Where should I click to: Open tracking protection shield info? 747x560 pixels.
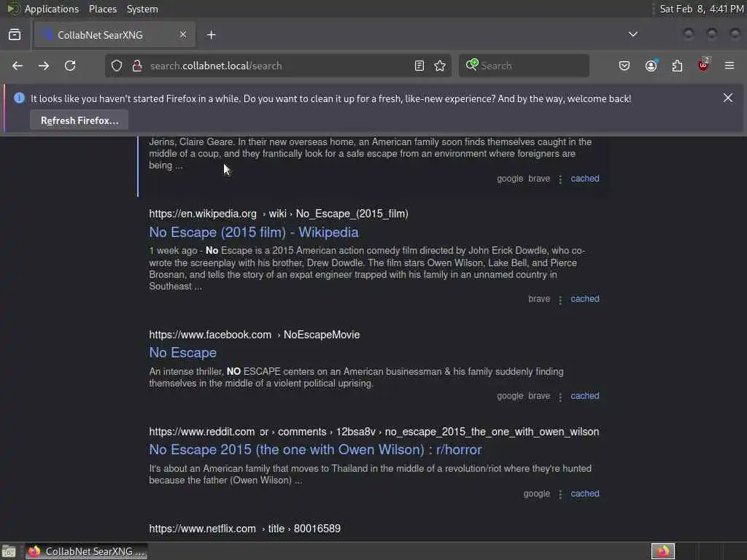coord(117,66)
